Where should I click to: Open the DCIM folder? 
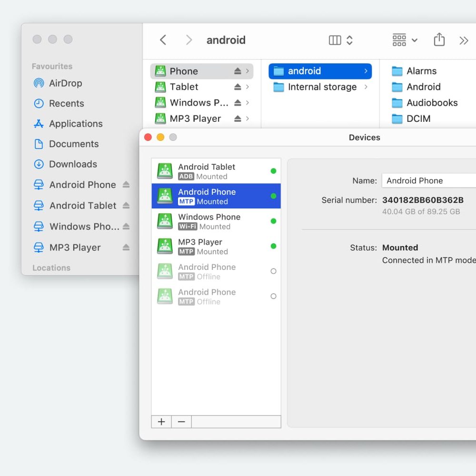[418, 119]
